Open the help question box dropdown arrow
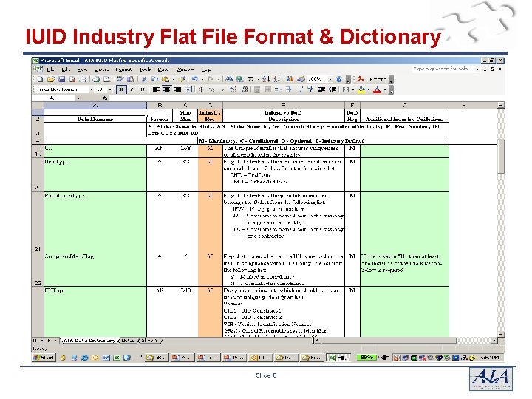532x399 pixels. coord(477,69)
